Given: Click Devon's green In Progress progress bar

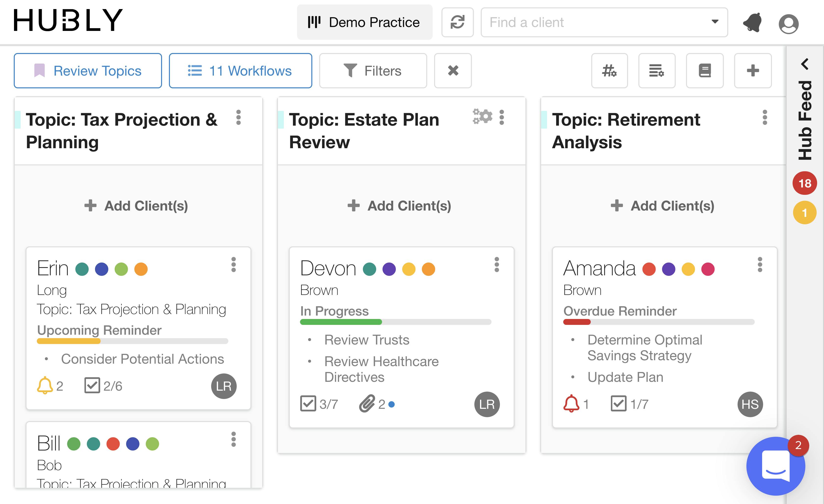Looking at the screenshot, I should click(341, 322).
